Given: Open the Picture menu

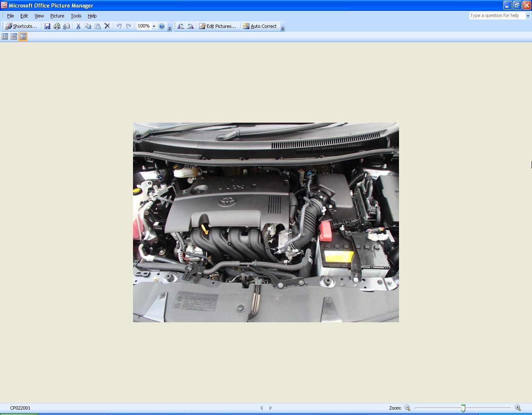Looking at the screenshot, I should [x=57, y=16].
